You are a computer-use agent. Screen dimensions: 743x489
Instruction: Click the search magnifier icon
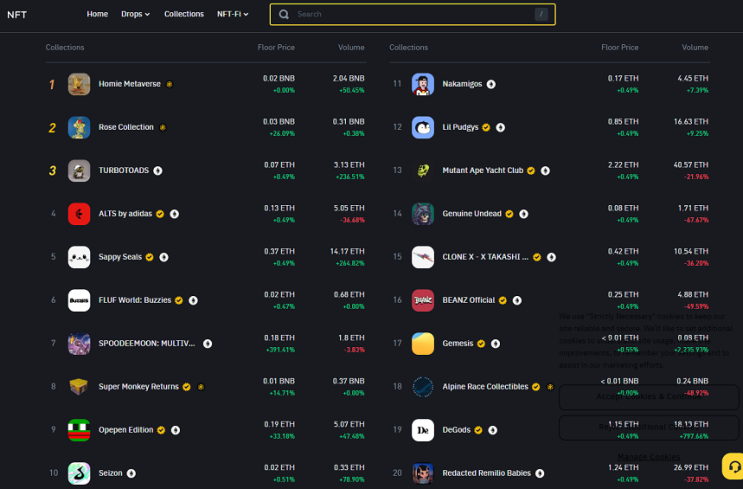pos(284,14)
